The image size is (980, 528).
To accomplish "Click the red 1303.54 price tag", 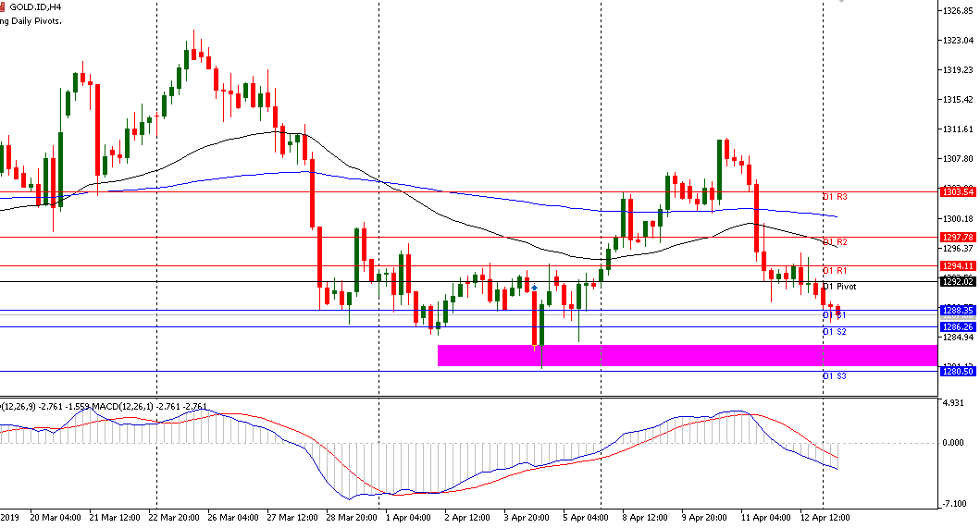I will 958,191.
